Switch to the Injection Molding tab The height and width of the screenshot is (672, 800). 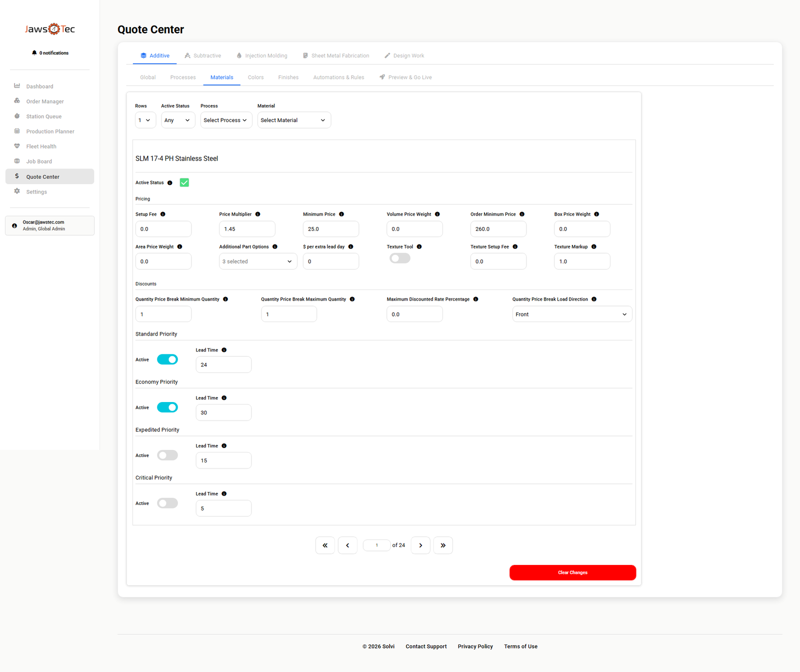pyautogui.click(x=262, y=55)
